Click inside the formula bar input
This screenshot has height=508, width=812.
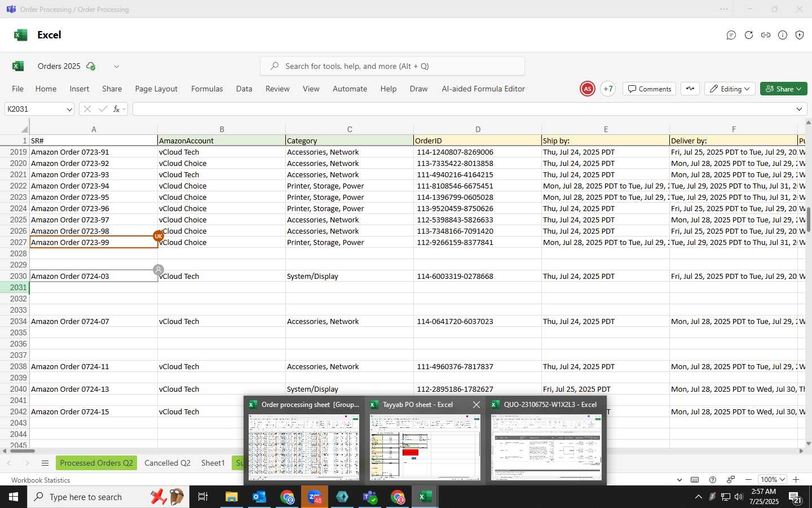[x=462, y=109]
